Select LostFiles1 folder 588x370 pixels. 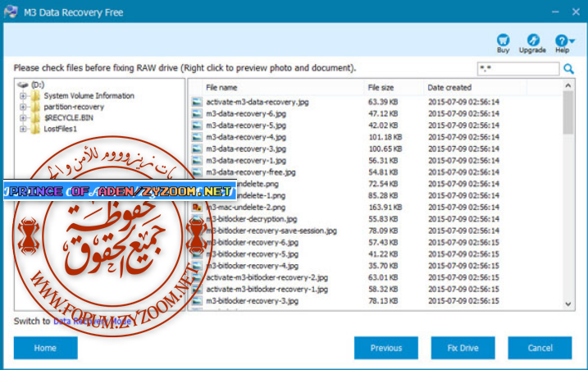(x=61, y=129)
